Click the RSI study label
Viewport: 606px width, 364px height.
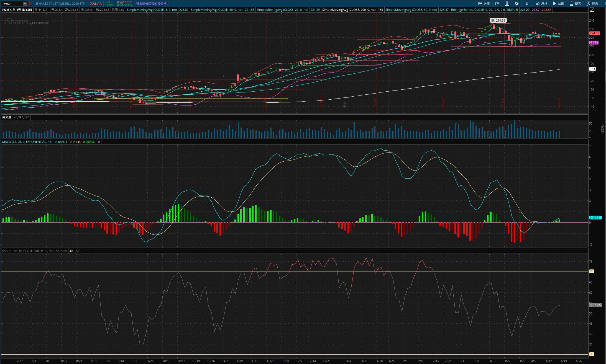click(x=28, y=251)
